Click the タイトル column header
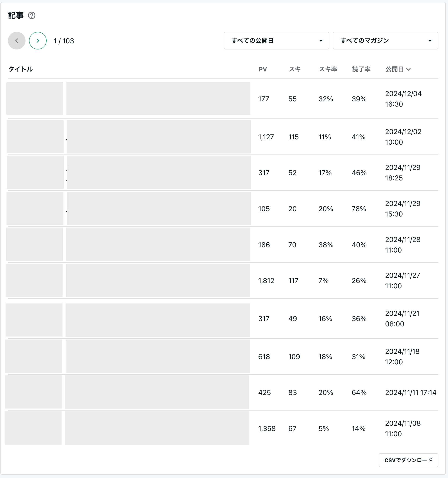Viewport: 448px width, 478px height. pyautogui.click(x=20, y=69)
